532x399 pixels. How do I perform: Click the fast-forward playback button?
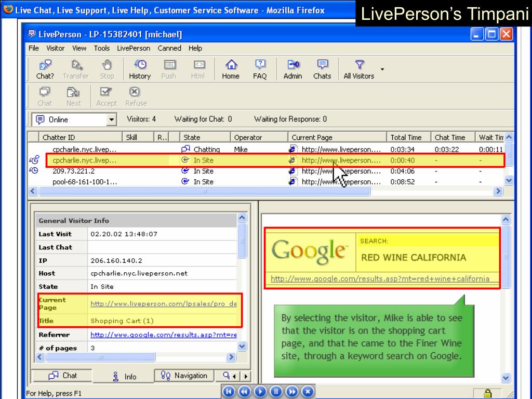tap(292, 392)
